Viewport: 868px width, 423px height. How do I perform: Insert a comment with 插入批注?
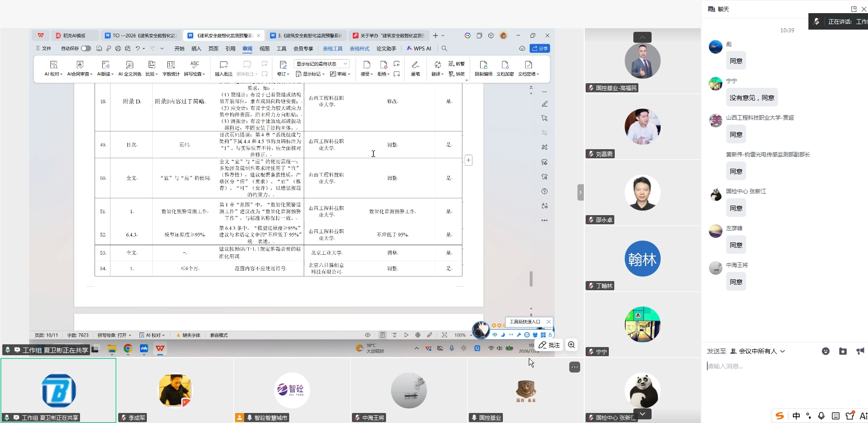click(223, 68)
